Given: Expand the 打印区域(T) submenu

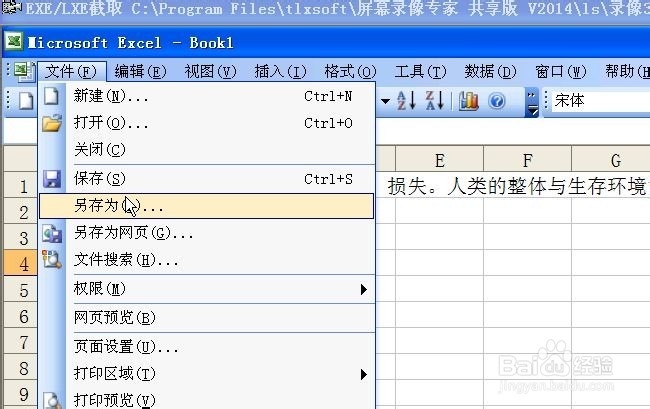Looking at the screenshot, I should (x=207, y=374).
